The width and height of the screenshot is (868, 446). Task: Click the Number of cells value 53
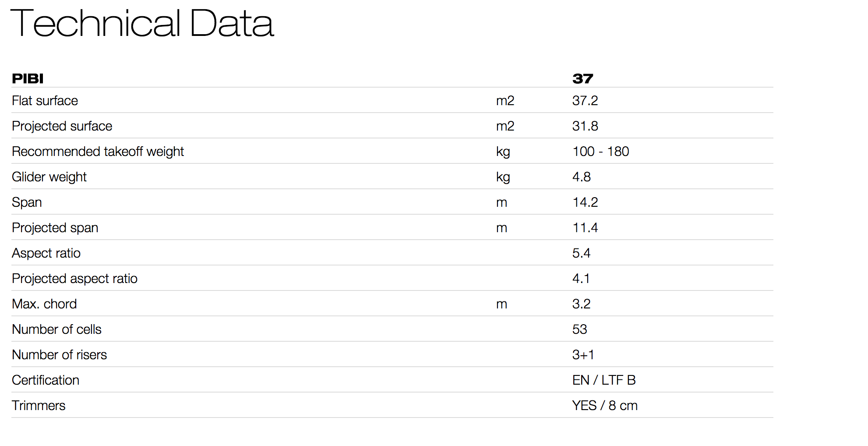(579, 329)
